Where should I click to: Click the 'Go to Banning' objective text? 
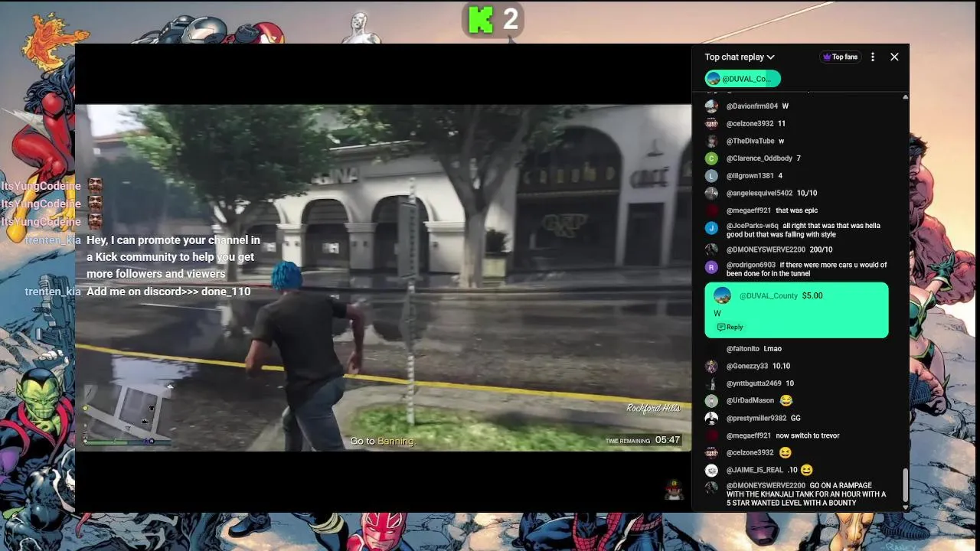pyautogui.click(x=382, y=441)
